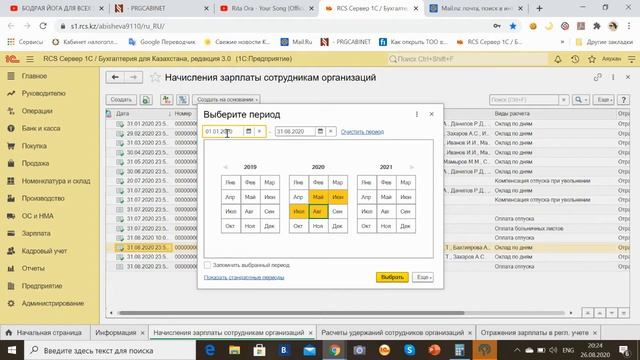Screen dimensions: 640x360
Task: Click the horizontal scrollbar of the document list
Action: [291, 313]
